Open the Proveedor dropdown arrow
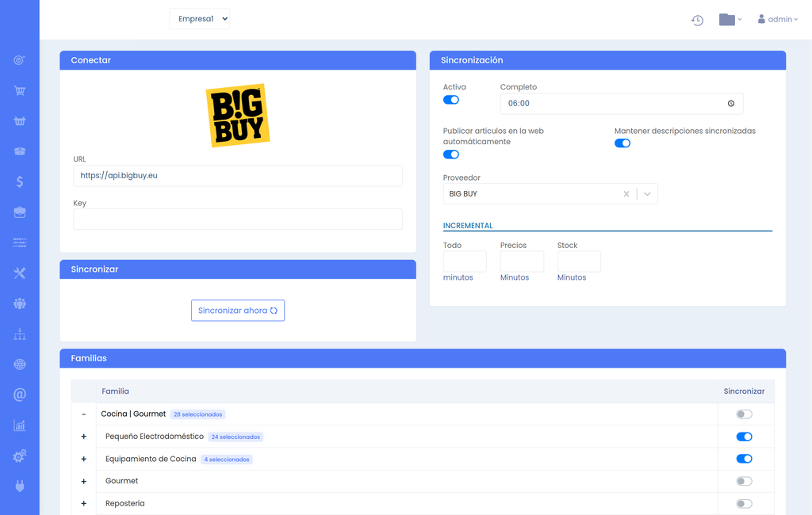 [x=647, y=194]
